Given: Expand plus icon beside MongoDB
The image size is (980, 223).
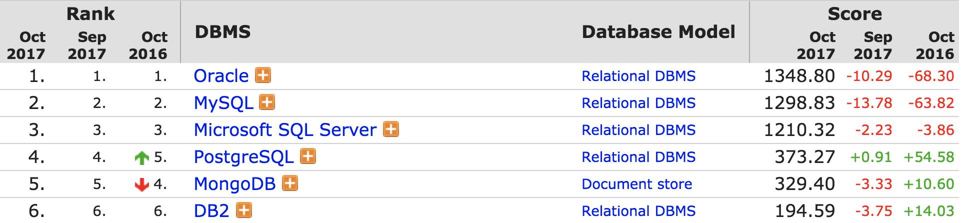Looking at the screenshot, I should click(x=290, y=183).
